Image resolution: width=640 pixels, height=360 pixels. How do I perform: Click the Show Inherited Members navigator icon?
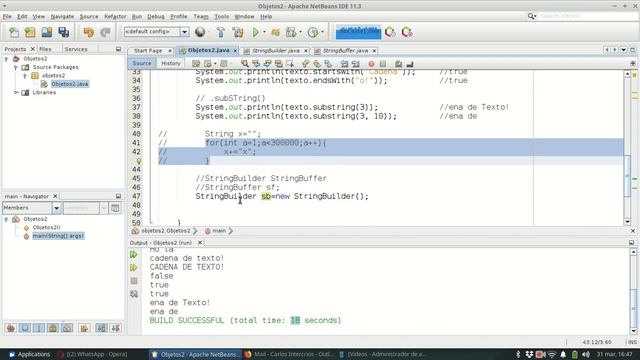coord(11,328)
